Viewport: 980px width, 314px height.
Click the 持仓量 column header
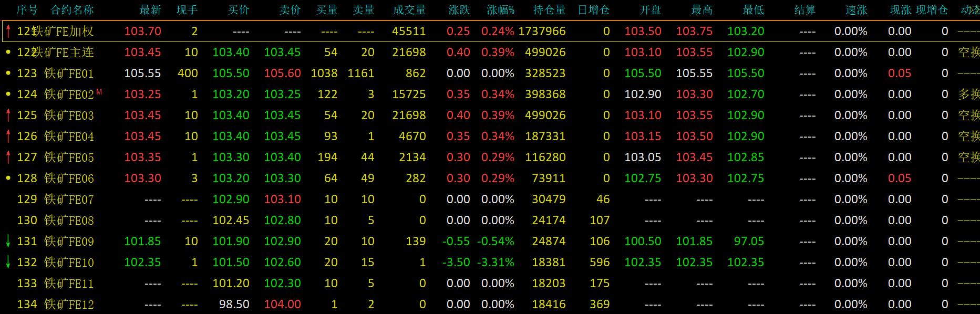tap(549, 10)
